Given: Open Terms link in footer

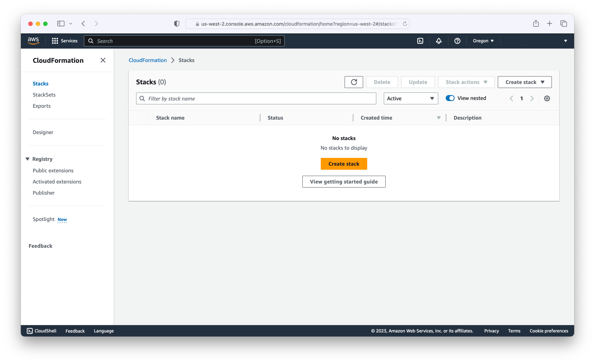Looking at the screenshot, I should click(x=514, y=331).
